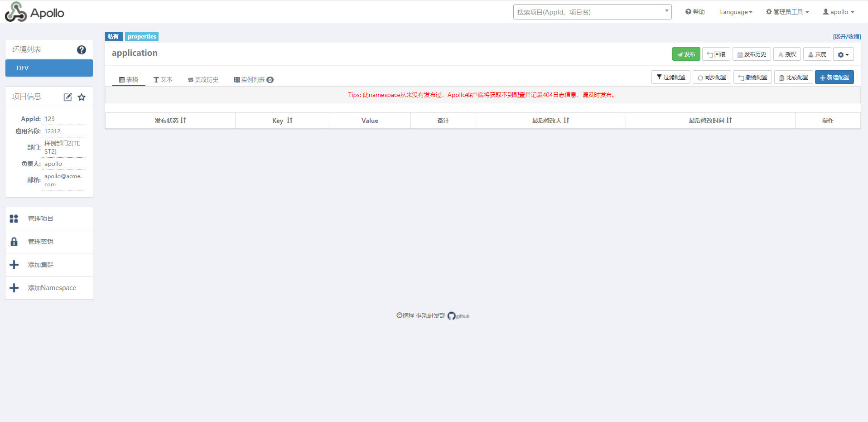This screenshot has height=422, width=868.
Task: Open 比较配置 to compare configurations
Action: coord(793,77)
